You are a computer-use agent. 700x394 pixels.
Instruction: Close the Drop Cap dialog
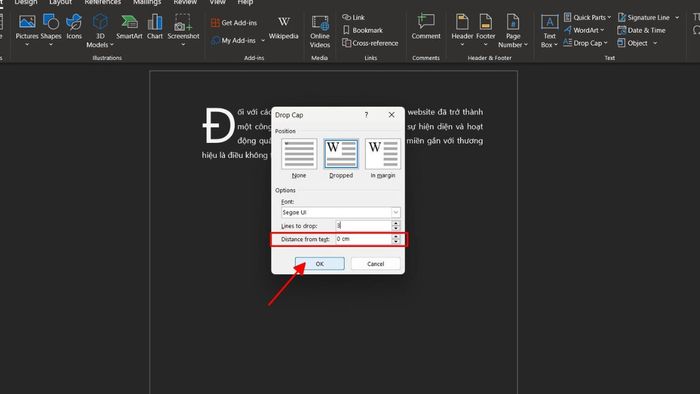coord(392,115)
